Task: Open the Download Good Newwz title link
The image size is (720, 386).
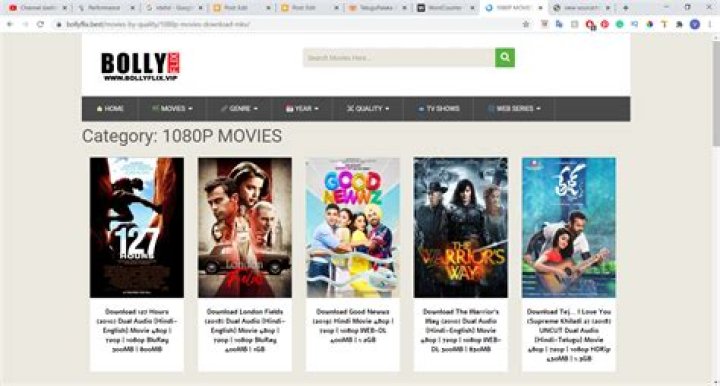Action: 353,326
